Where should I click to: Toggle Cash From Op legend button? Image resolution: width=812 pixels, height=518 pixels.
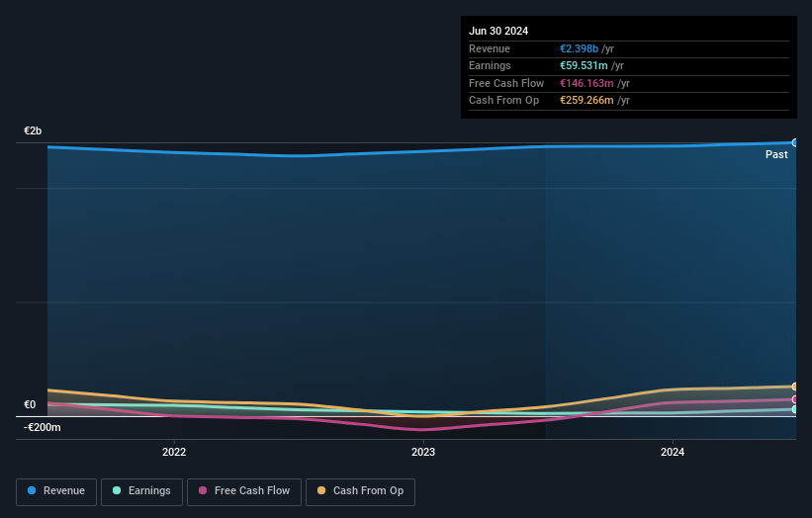361,491
